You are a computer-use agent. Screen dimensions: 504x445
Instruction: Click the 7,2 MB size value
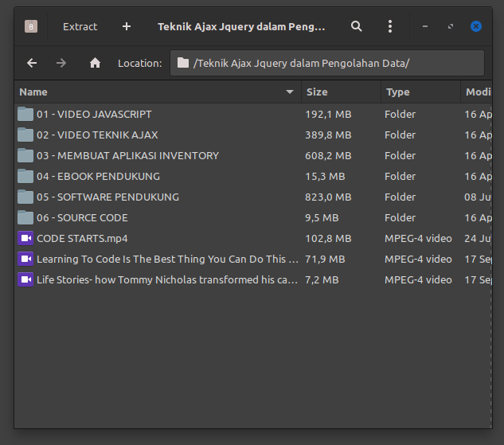coord(322,280)
